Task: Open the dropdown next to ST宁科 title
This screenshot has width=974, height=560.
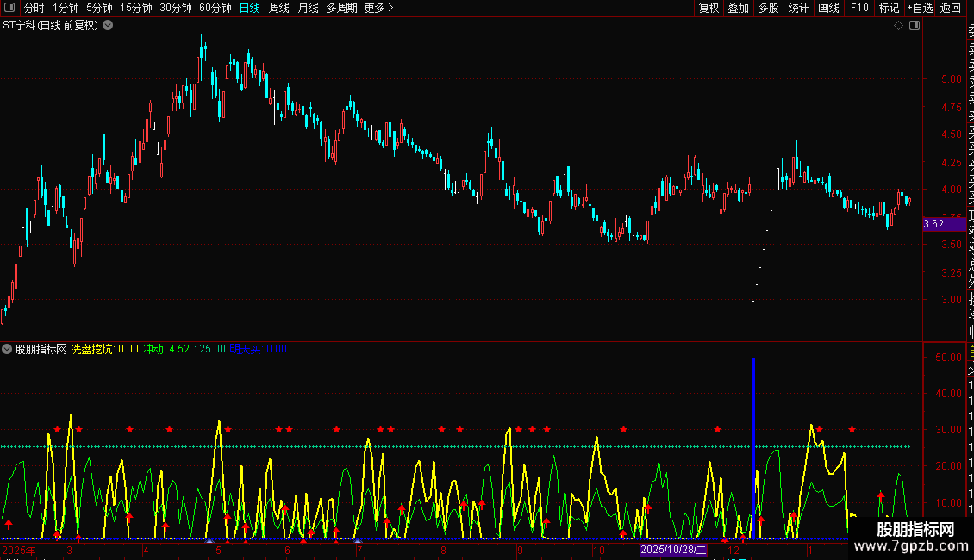Action: coord(108,26)
